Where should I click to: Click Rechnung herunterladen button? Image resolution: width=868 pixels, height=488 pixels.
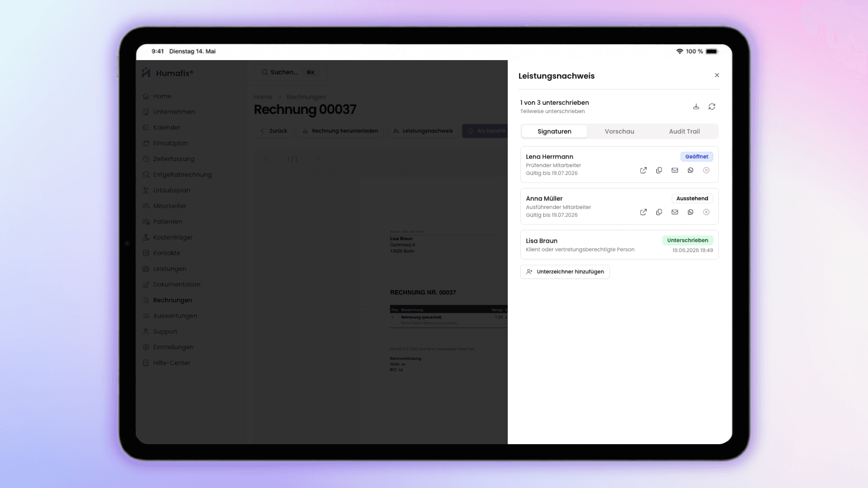click(x=340, y=131)
